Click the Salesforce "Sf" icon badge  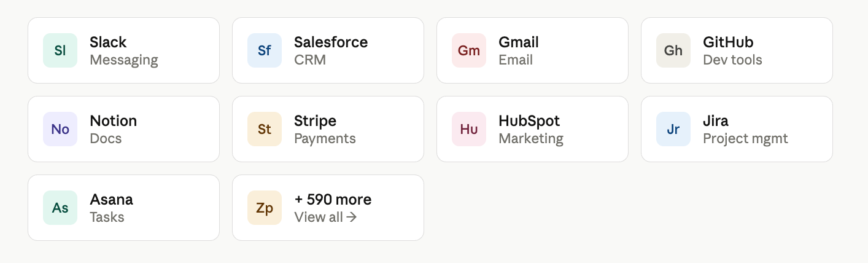(x=265, y=50)
